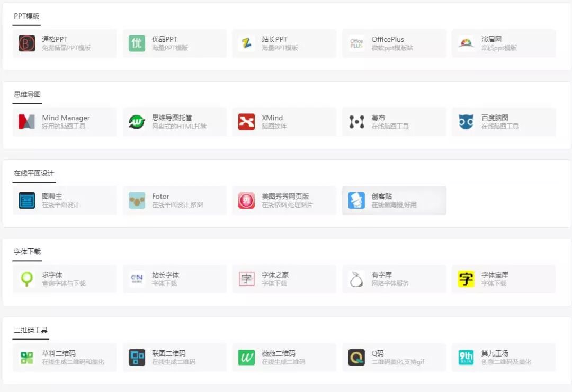
Task: Open the 站长PPT title link
Action: (x=274, y=39)
